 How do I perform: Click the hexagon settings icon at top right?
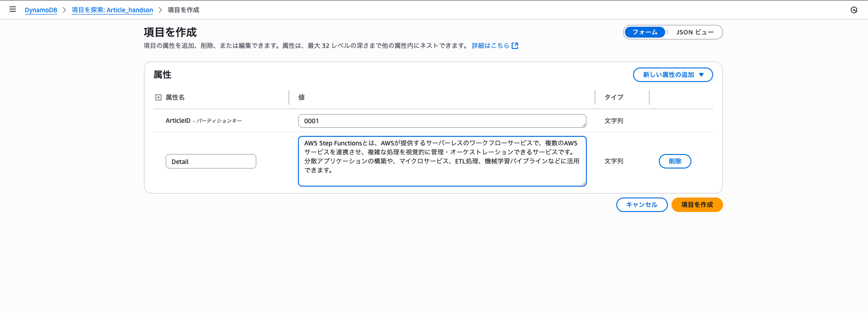pyautogui.click(x=854, y=10)
